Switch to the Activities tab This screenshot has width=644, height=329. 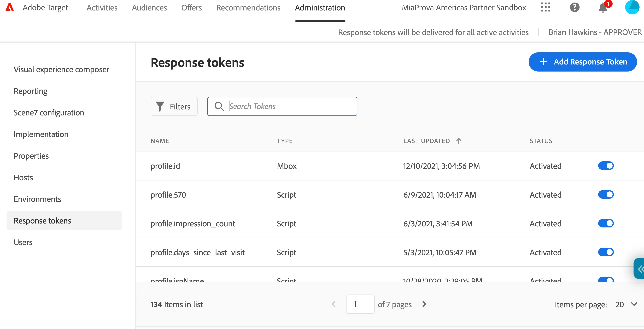click(x=102, y=8)
